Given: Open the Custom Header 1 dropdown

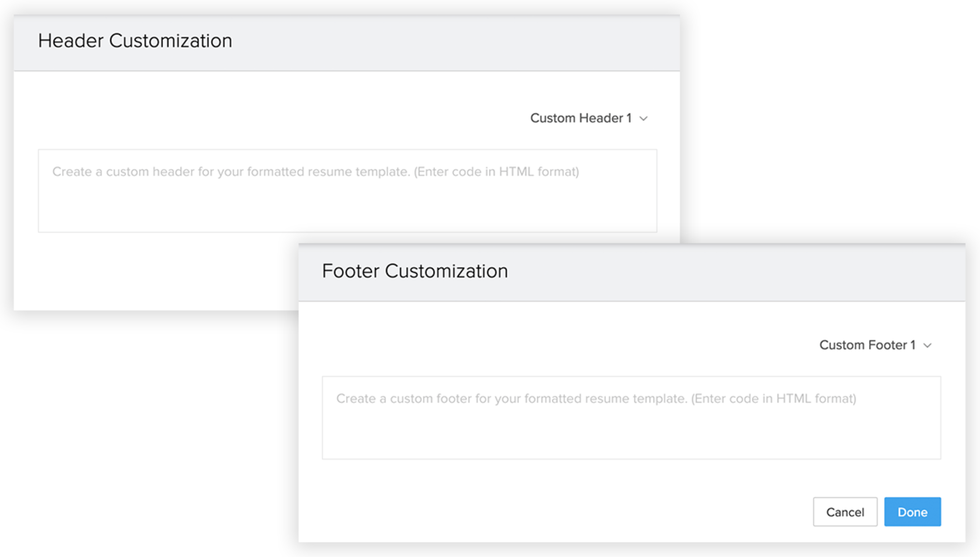Looking at the screenshot, I should 589,118.
